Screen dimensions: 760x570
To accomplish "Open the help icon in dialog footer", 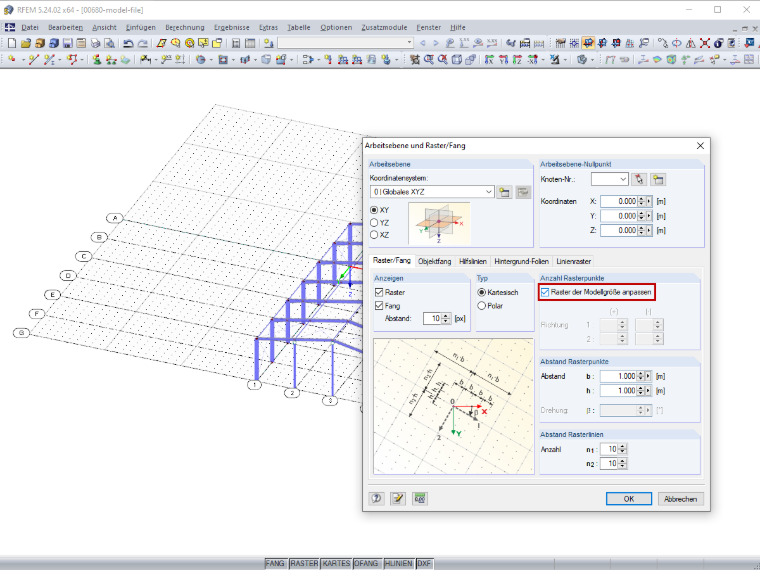I will pyautogui.click(x=377, y=498).
